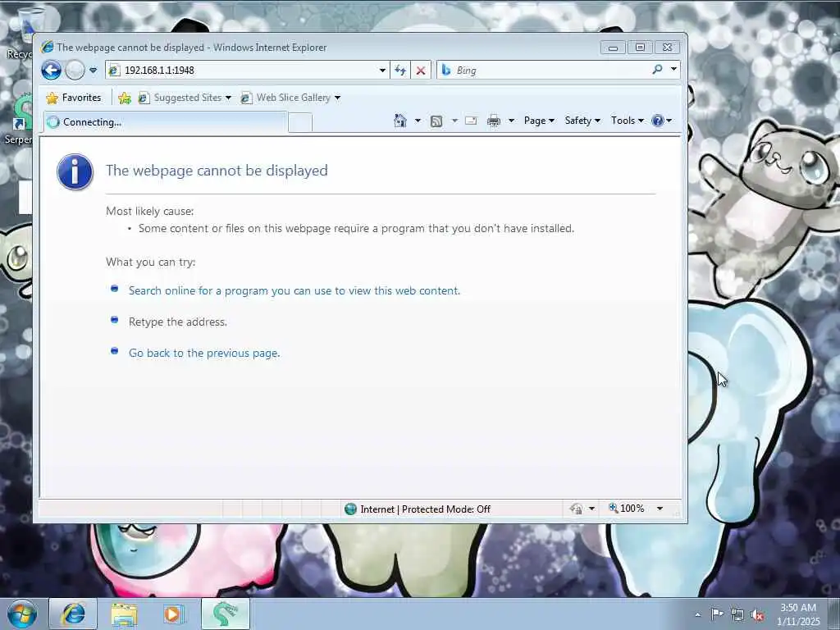Image resolution: width=840 pixels, height=630 pixels.
Task: Click the clock showing 3:50 AM
Action: coord(798,614)
